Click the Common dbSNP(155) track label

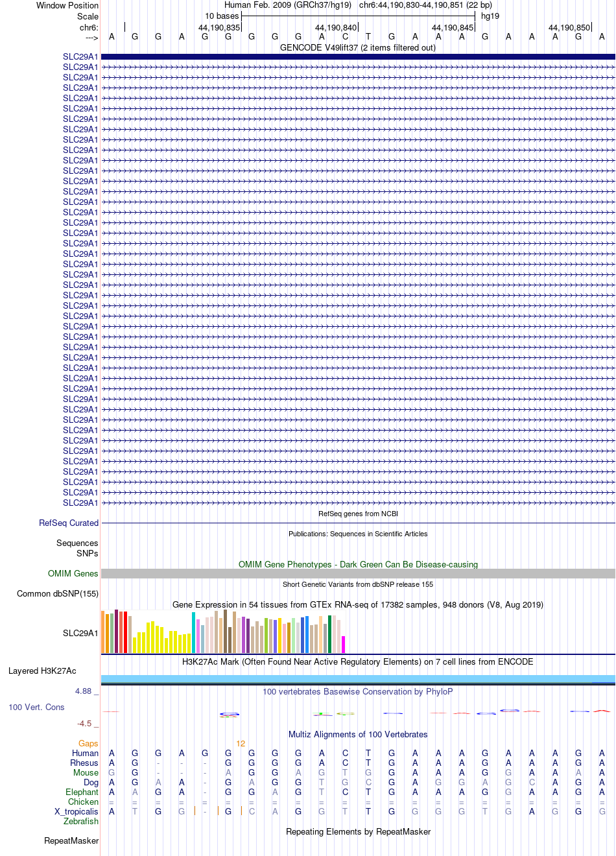click(x=58, y=594)
